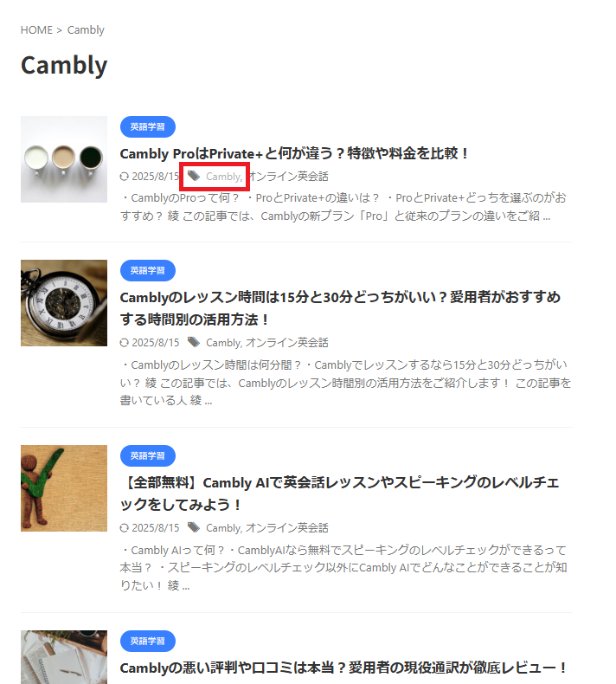
Task: Click the tag icon under Cambly AI article
Action: [194, 528]
